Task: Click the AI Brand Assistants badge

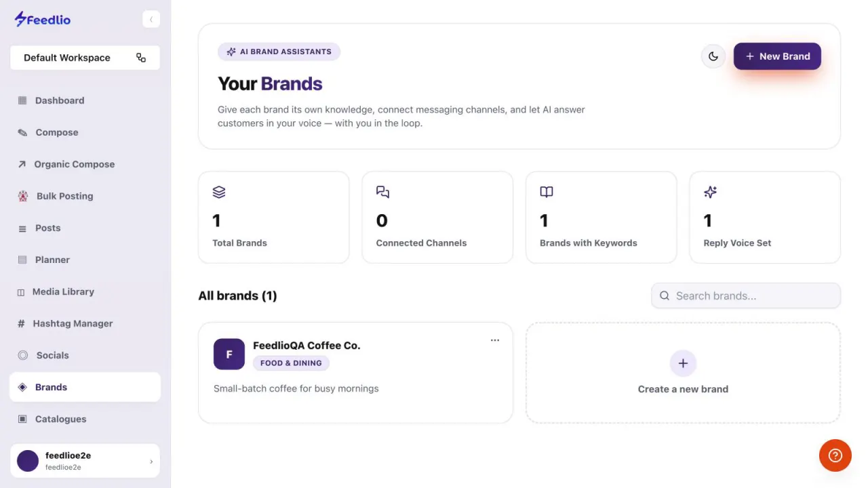Action: click(x=279, y=52)
